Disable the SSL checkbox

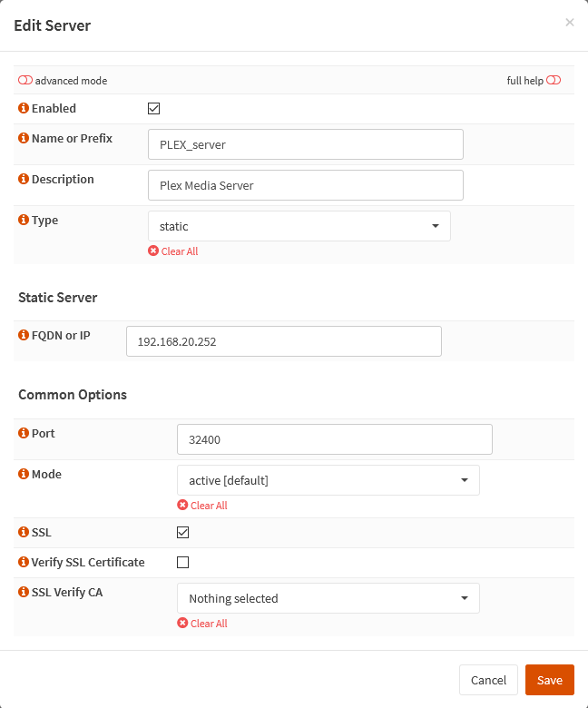(x=183, y=533)
